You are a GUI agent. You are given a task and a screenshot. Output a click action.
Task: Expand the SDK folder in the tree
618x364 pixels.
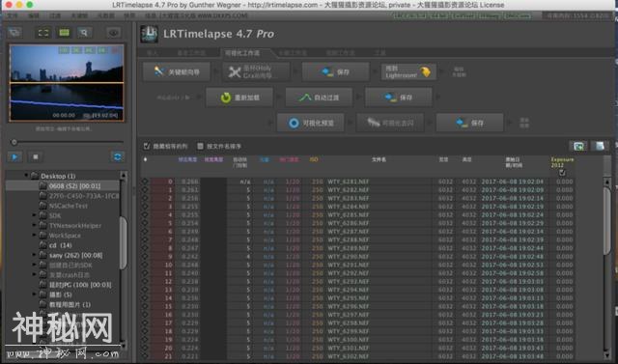(35, 215)
